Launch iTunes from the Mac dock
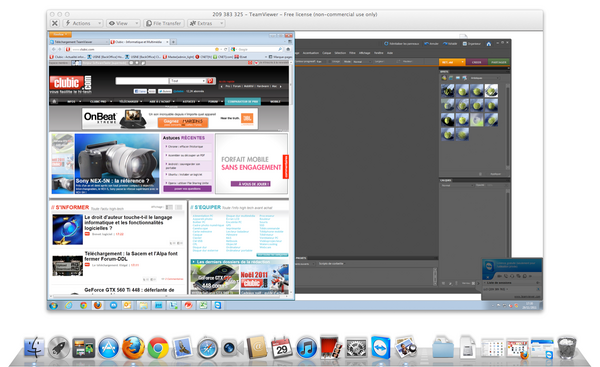Image resolution: width=600 pixels, height=367 pixels. pos(306,348)
